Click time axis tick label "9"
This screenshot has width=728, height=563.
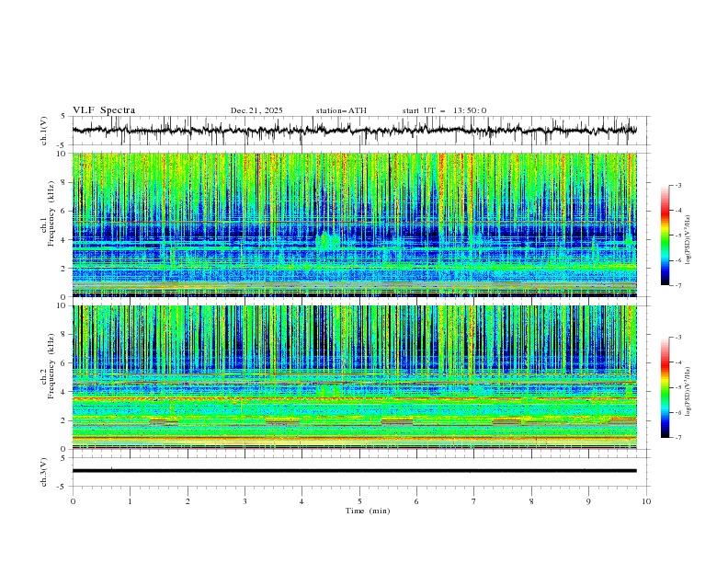(x=588, y=501)
